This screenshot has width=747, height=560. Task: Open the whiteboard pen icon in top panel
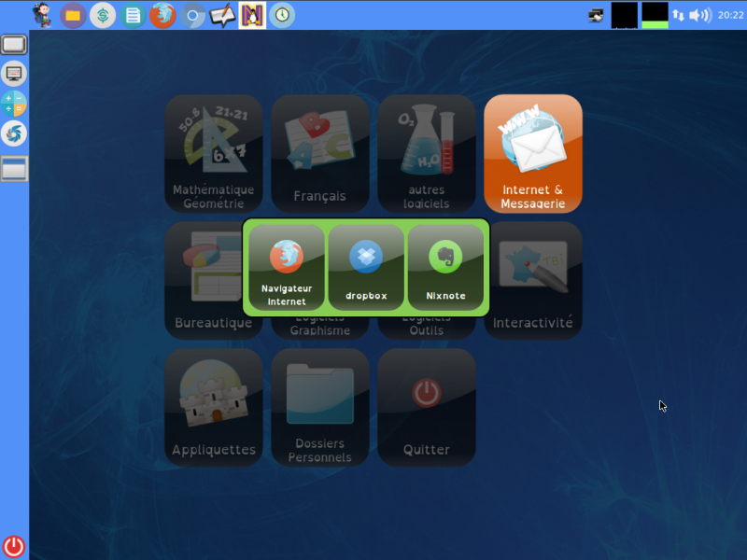pos(222,15)
